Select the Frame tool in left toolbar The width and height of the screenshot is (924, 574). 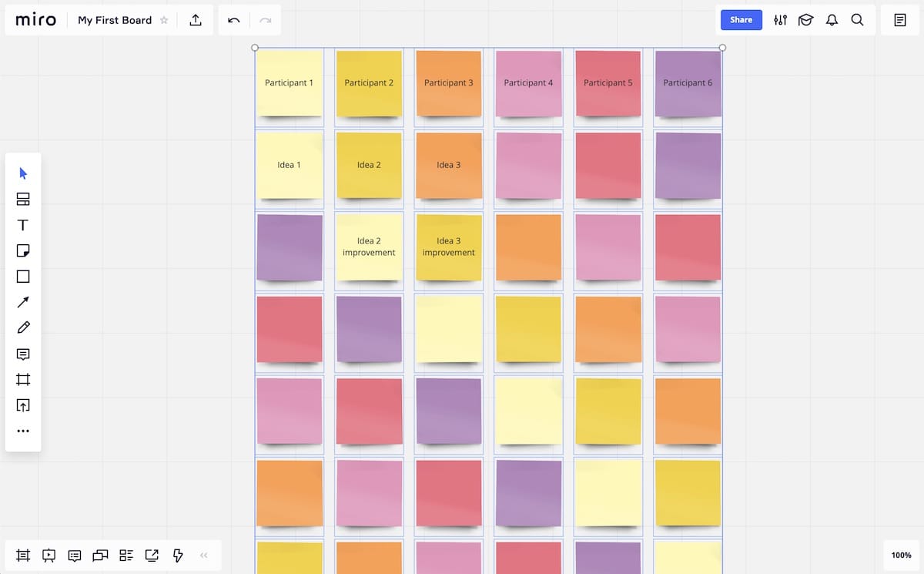click(x=23, y=380)
